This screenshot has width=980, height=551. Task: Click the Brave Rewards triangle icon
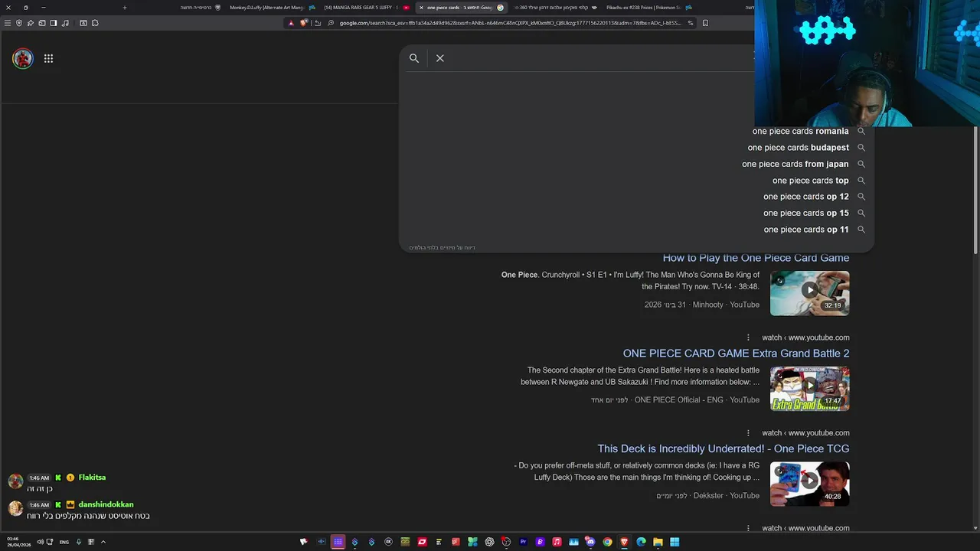click(x=291, y=23)
